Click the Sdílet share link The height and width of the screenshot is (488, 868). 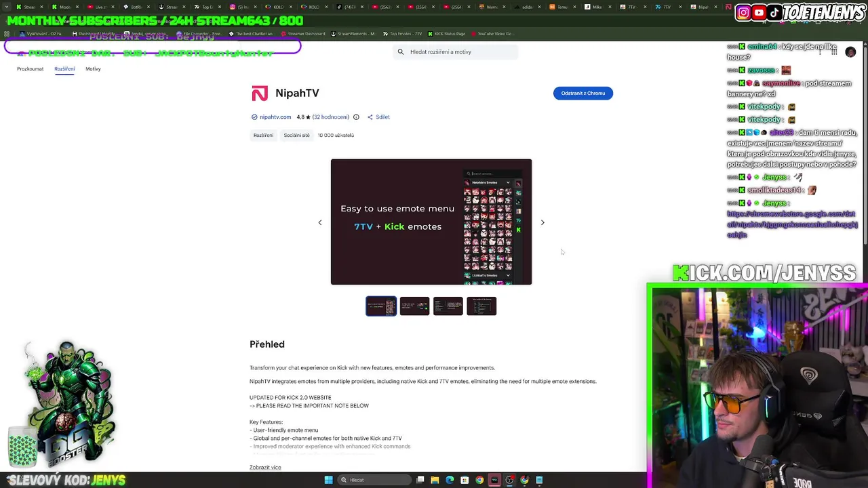pos(382,117)
